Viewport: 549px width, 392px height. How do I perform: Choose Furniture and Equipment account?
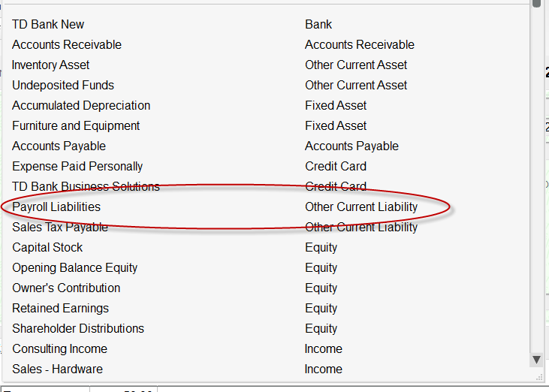(x=76, y=126)
